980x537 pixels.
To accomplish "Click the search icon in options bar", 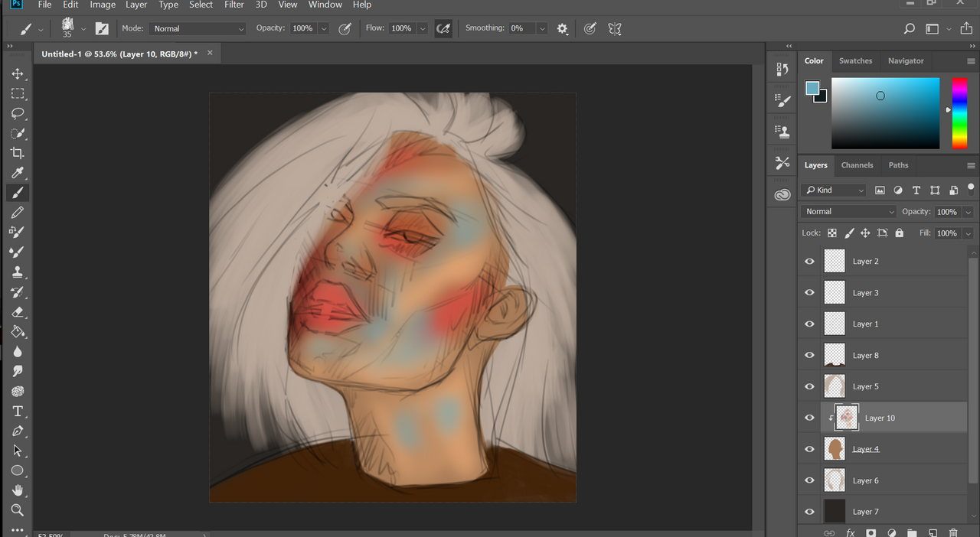I will (909, 28).
